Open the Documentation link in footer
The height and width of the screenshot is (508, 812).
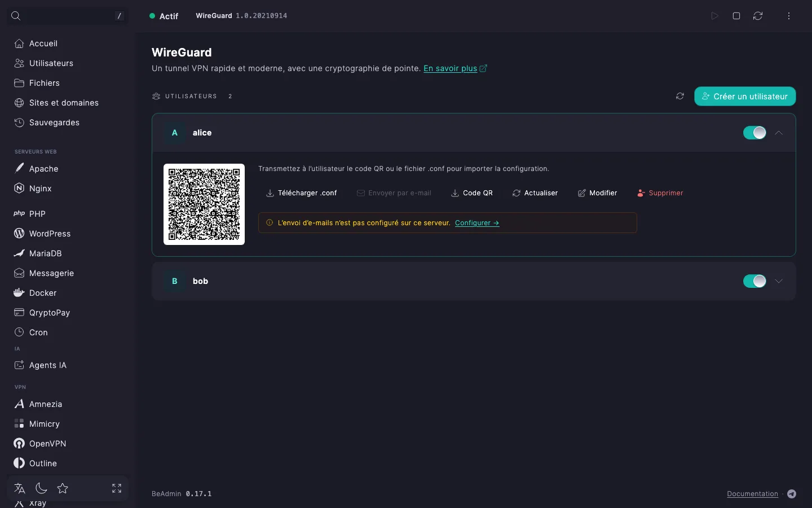752,494
